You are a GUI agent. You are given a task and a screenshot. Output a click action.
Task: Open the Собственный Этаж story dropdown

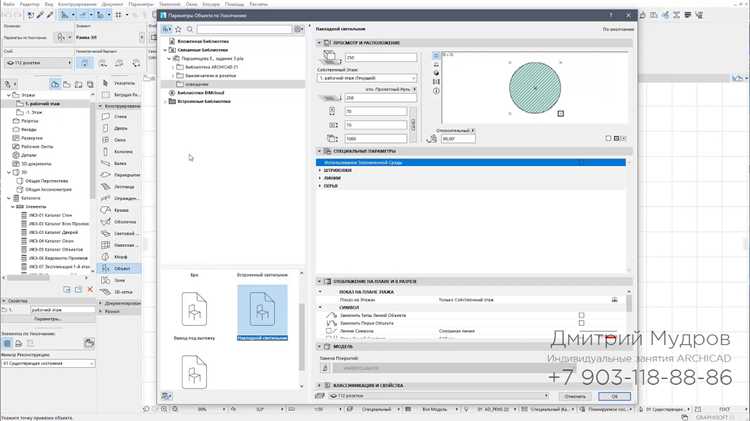click(367, 78)
